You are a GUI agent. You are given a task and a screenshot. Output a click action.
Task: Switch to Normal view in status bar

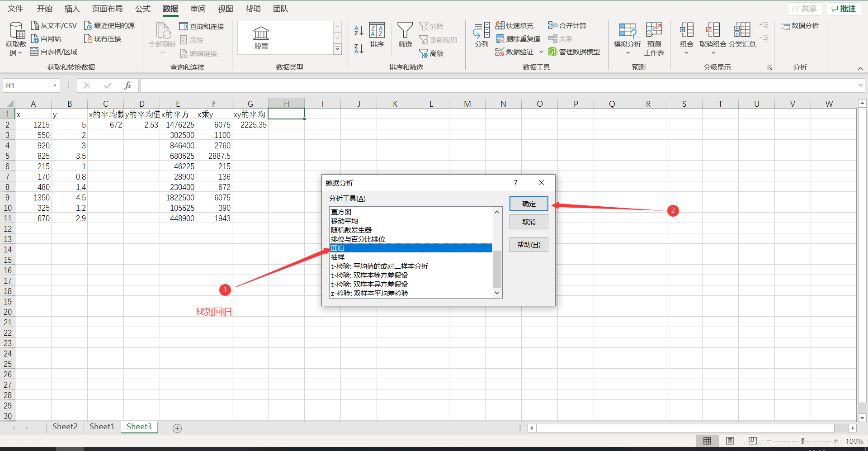click(x=708, y=441)
